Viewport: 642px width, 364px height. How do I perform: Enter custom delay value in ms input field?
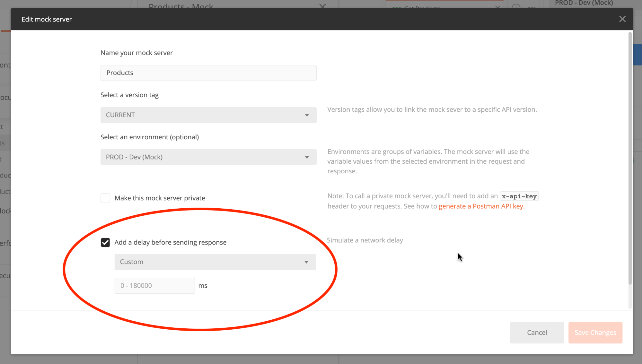point(155,285)
